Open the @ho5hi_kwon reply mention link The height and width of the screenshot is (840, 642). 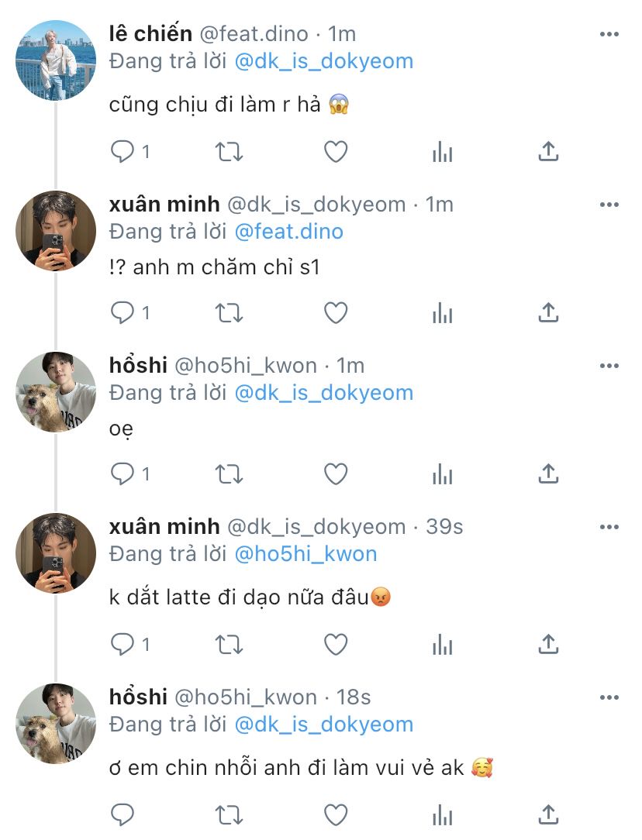pos(305,554)
